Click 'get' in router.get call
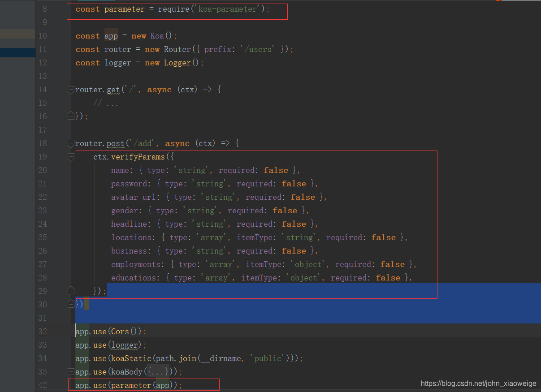This screenshot has height=392, width=541. [113, 90]
